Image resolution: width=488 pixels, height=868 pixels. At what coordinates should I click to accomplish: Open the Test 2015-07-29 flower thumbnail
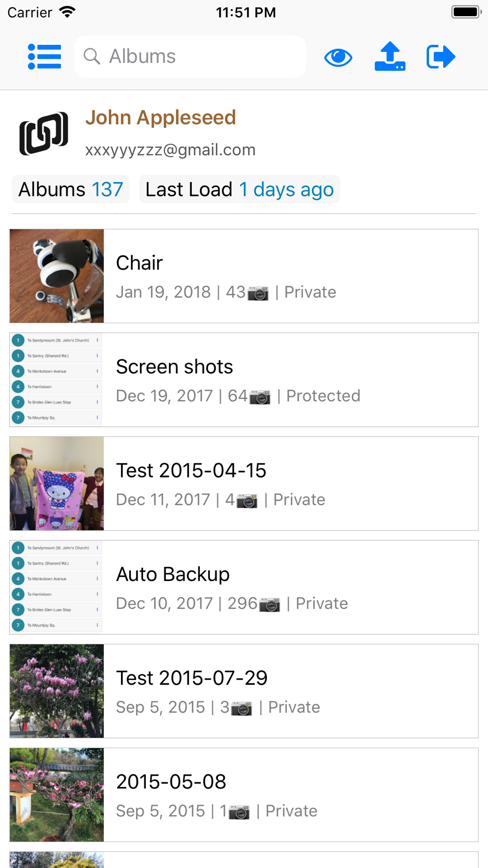pos(57,691)
